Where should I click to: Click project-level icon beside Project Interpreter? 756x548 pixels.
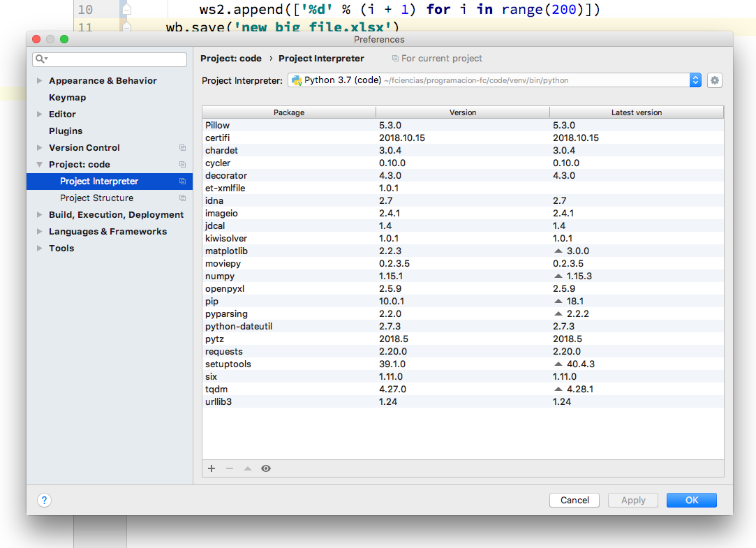click(182, 182)
